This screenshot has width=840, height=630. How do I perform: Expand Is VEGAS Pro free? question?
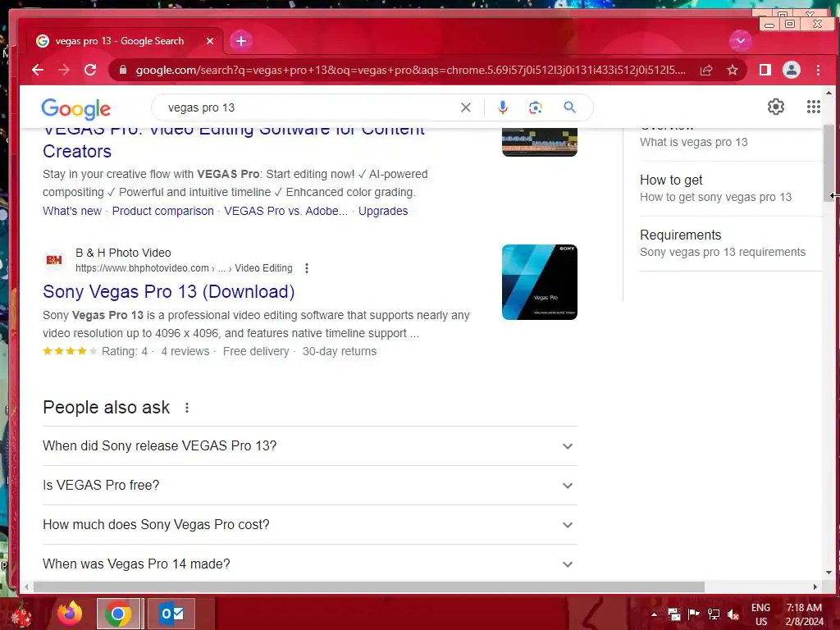click(309, 486)
